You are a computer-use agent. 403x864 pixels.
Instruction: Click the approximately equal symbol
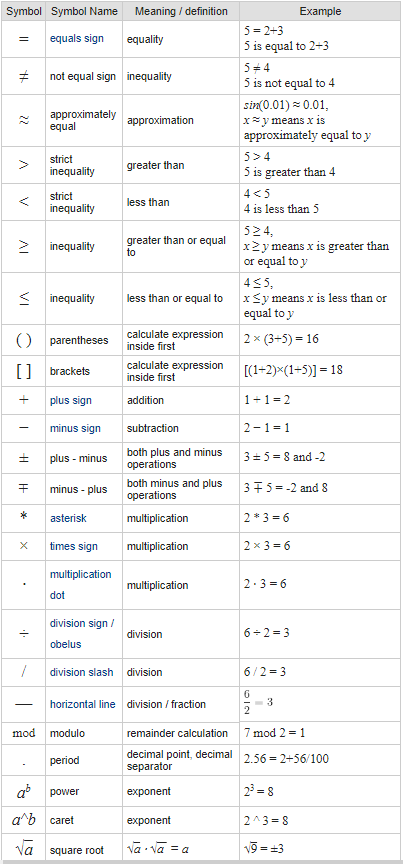(x=24, y=121)
